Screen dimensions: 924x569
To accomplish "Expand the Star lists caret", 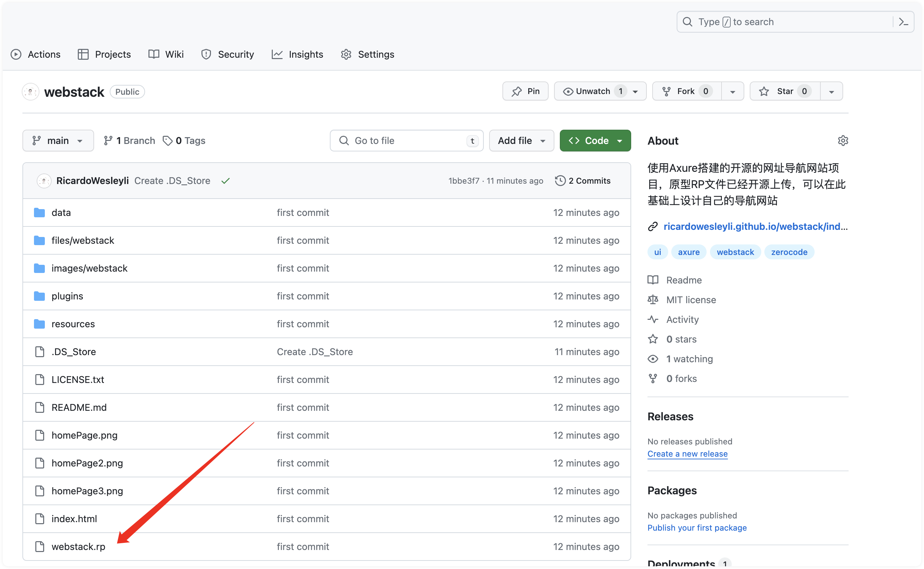I will pyautogui.click(x=831, y=92).
